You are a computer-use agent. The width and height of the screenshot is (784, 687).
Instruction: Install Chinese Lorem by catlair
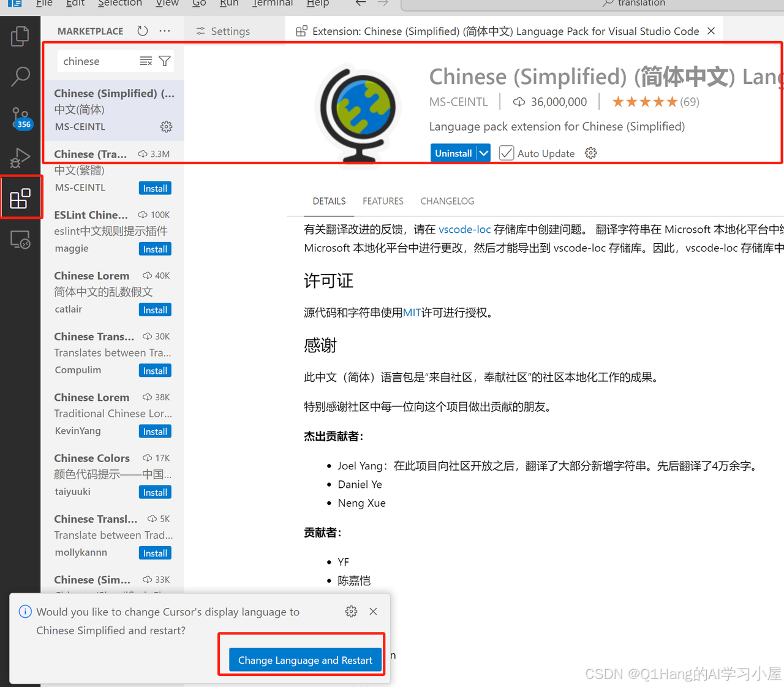(x=155, y=309)
